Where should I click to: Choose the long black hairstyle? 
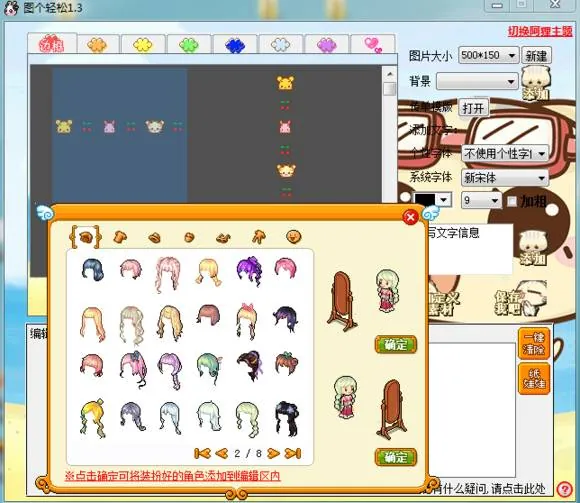point(287,419)
